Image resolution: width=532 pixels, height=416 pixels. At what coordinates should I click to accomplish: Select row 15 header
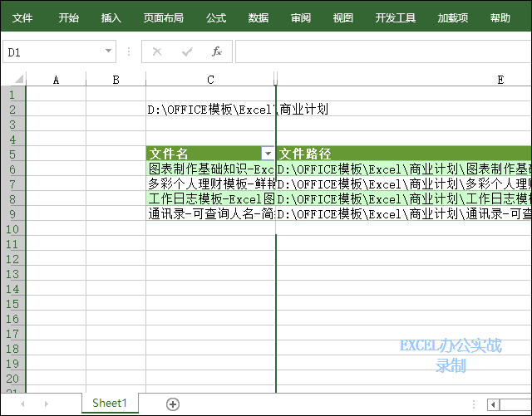[x=12, y=304]
